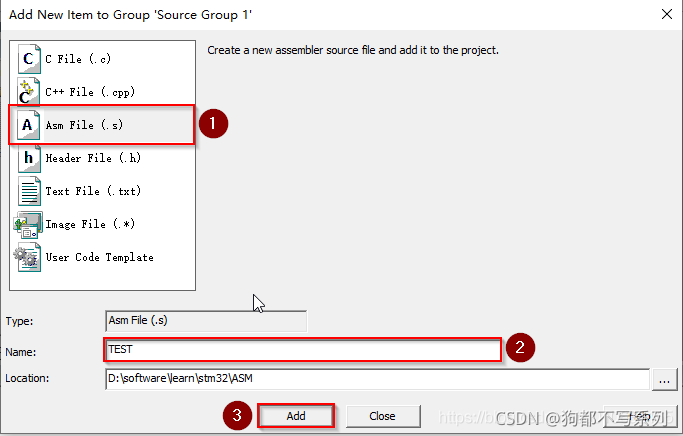The width and height of the screenshot is (683, 436).
Task: Click the Add button
Action: click(x=296, y=416)
